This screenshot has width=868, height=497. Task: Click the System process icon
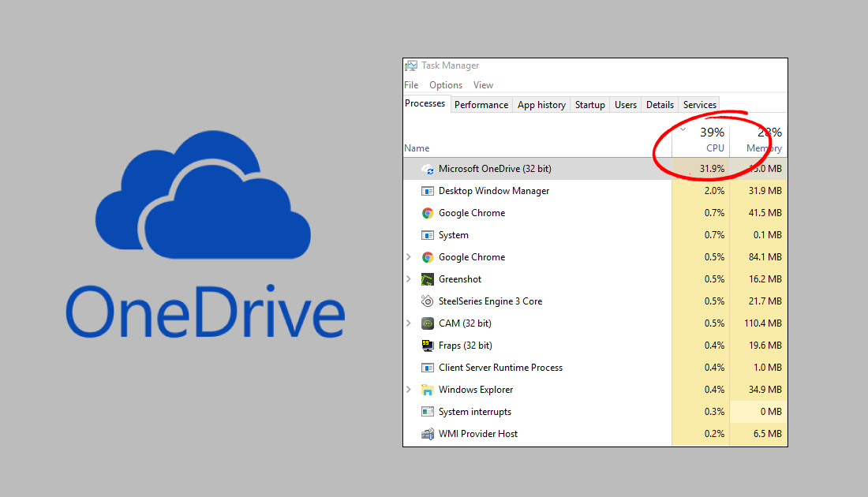pyautogui.click(x=428, y=235)
